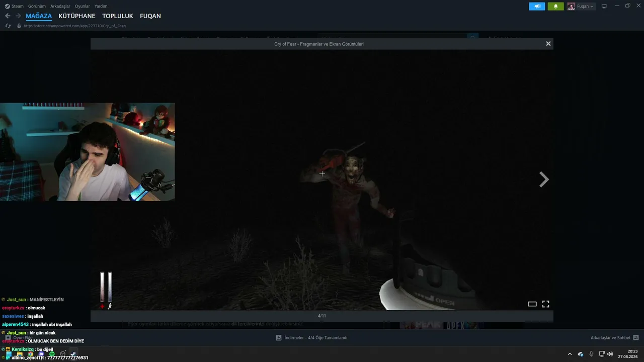Click the padlock icon beside the URL
The width and height of the screenshot is (644, 362).
(x=19, y=26)
